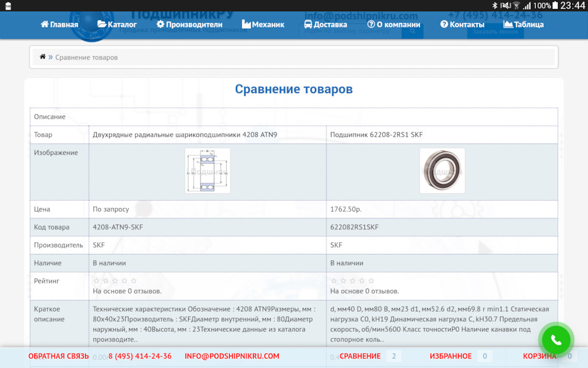The height and width of the screenshot is (368, 588).
Task: Click the factory icon of Механик
Action: point(246,24)
